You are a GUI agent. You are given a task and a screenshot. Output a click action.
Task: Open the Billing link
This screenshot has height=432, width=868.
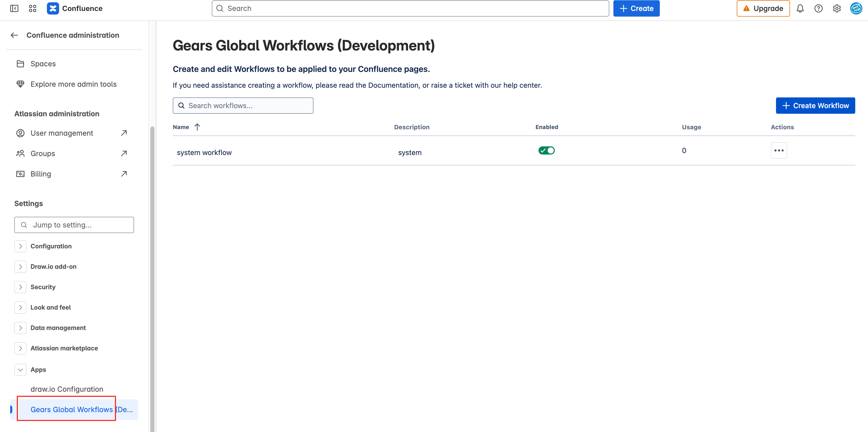(x=74, y=174)
